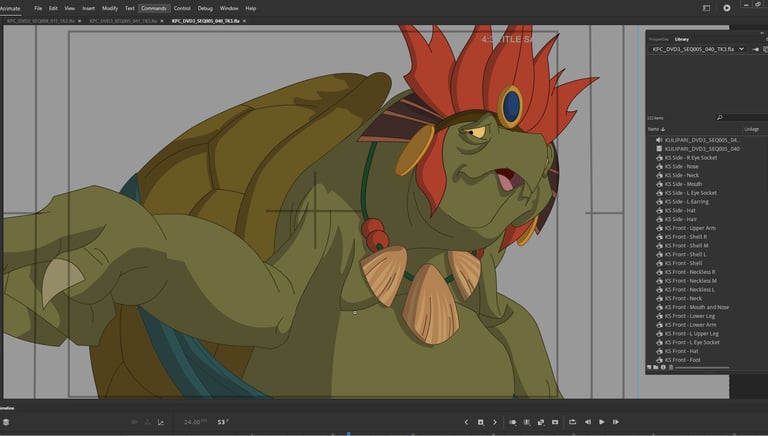Close the KPC_DVD3_SEQ005_040_TK3.fla document tab
Screen dimensions: 768x436
pos(244,21)
